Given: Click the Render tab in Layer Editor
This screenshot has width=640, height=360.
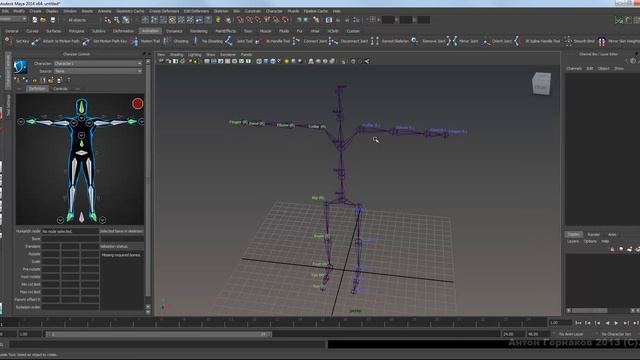Looking at the screenshot, I should coord(593,234).
